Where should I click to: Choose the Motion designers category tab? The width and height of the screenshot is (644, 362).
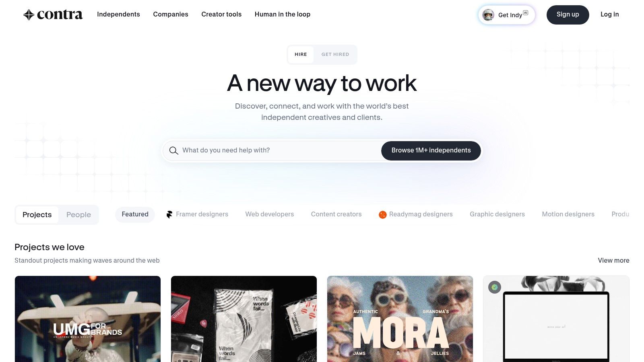pos(568,214)
